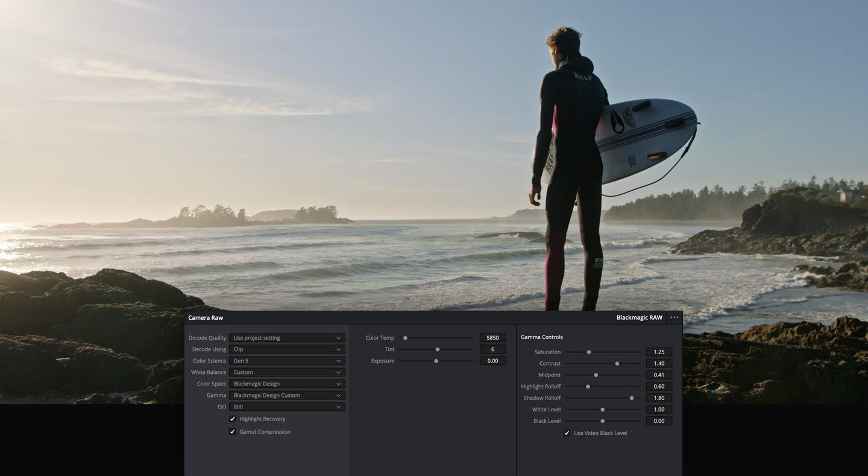This screenshot has width=868, height=476.
Task: Disable the Highlight Recovery checkbox
Action: [x=233, y=419]
